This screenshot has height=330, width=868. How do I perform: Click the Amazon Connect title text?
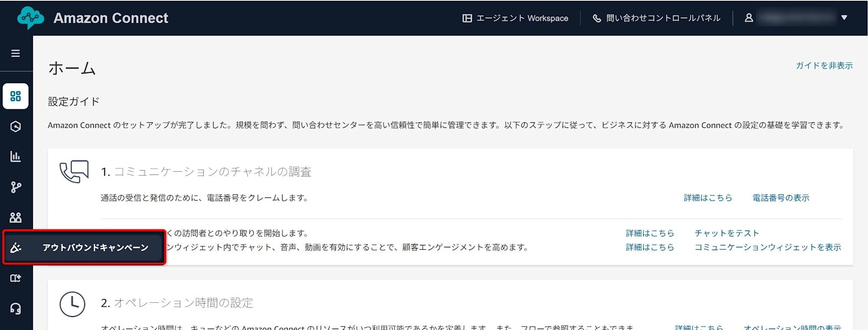click(111, 18)
